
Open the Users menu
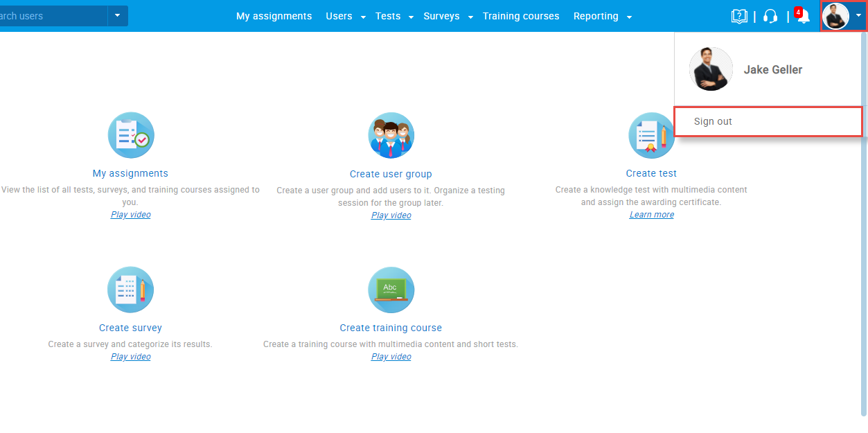339,16
